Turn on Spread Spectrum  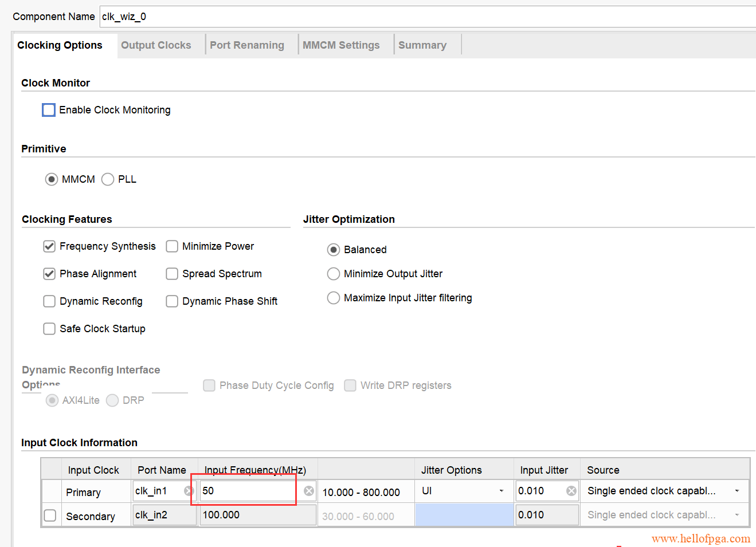click(x=172, y=274)
